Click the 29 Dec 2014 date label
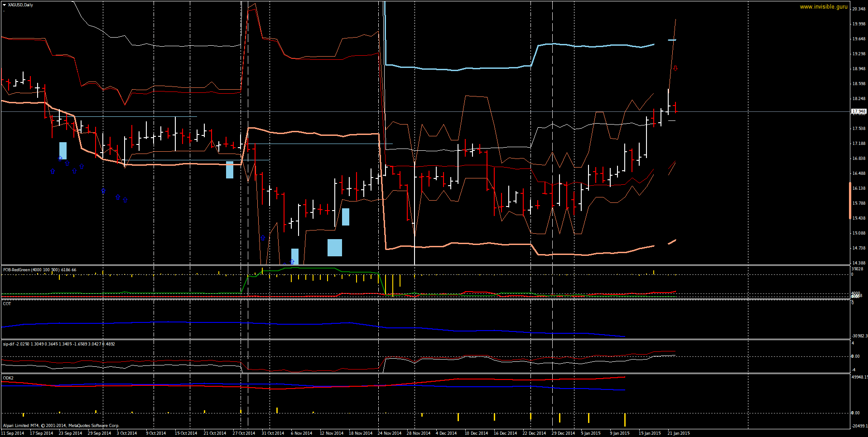Screen dimensions: 868x437 tap(564, 433)
